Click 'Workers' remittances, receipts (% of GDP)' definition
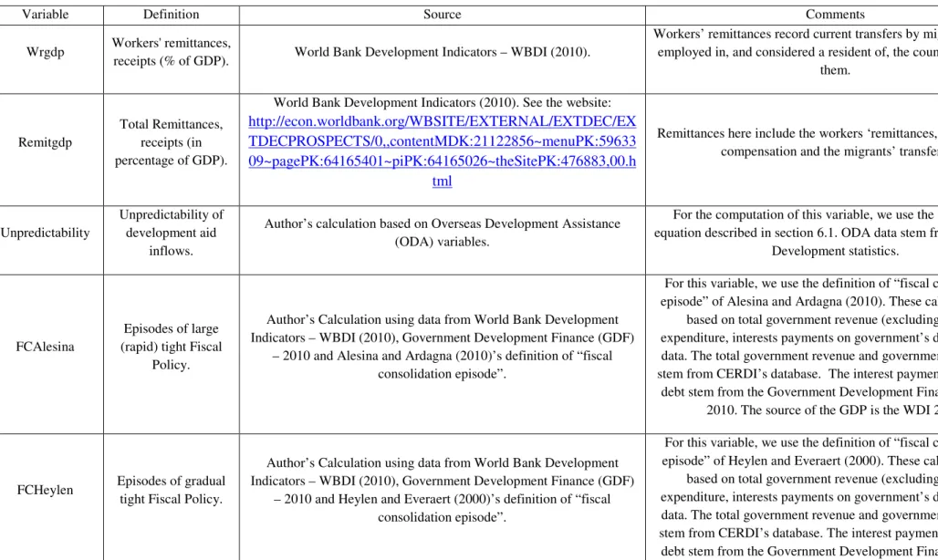Viewport: 938px width, 560px height. coord(172,52)
